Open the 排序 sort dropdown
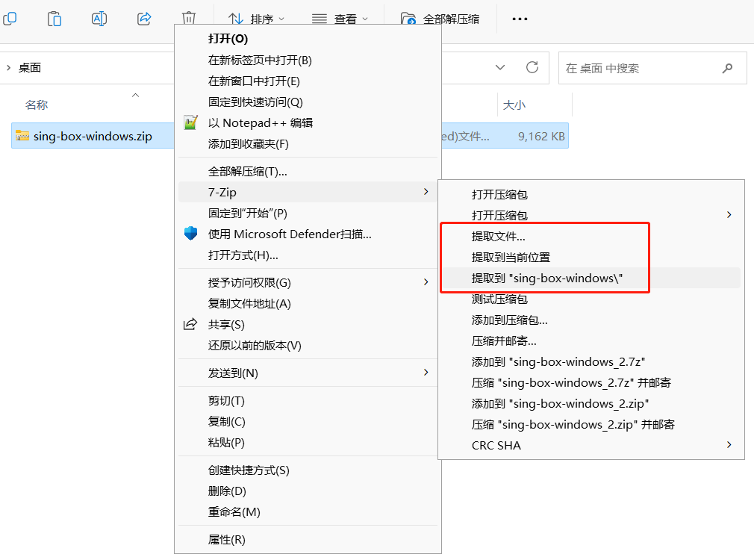The height and width of the screenshot is (560, 754). click(x=256, y=19)
